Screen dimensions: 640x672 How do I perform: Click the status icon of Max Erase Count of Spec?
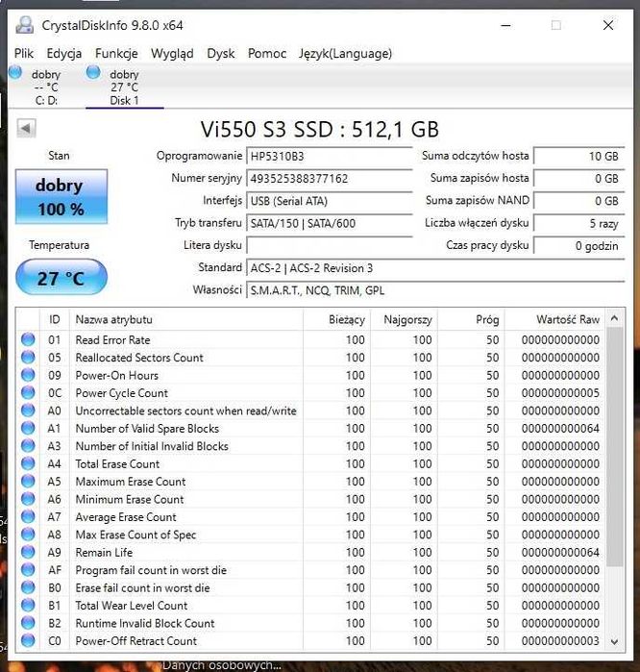(x=28, y=535)
